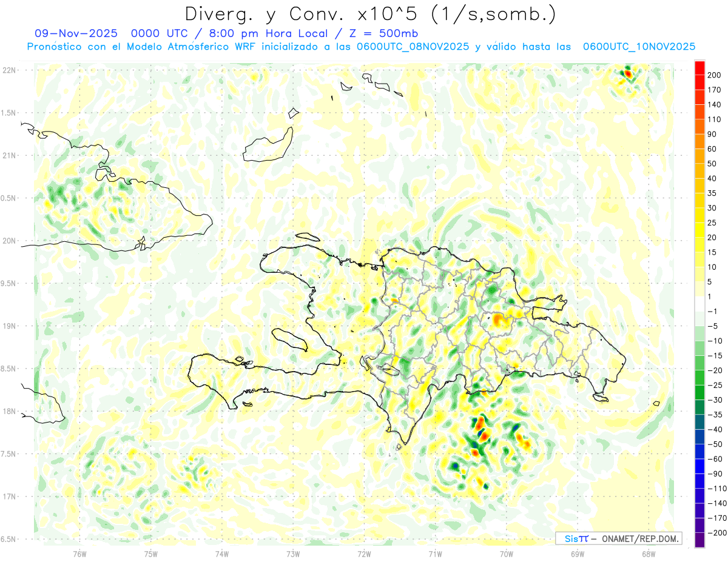
Task: Click the "70W" longitude label
Action: [507, 554]
